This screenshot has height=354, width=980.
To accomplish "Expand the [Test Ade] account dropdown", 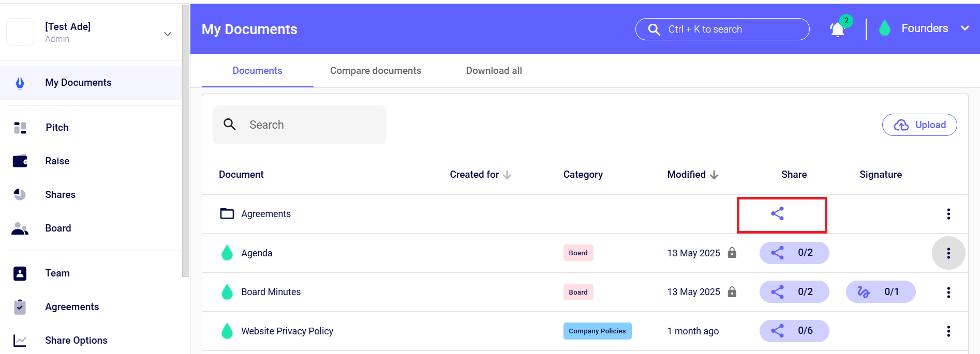I will (x=167, y=34).
